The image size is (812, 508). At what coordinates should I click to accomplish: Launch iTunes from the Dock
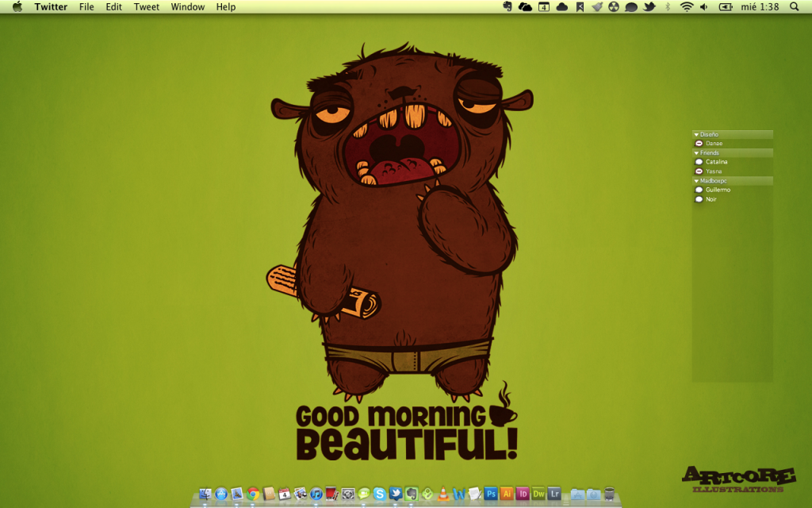point(316,494)
